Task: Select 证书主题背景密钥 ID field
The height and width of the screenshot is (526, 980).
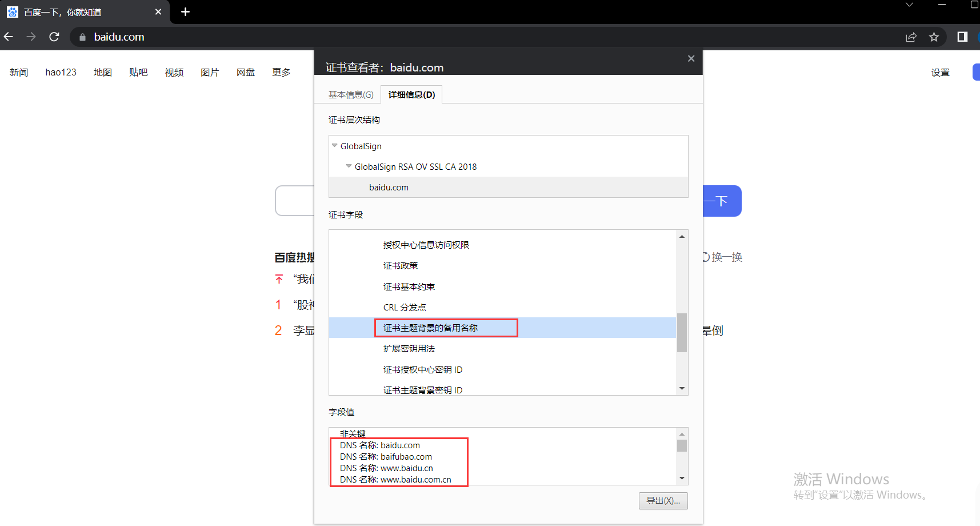Action: coord(423,390)
